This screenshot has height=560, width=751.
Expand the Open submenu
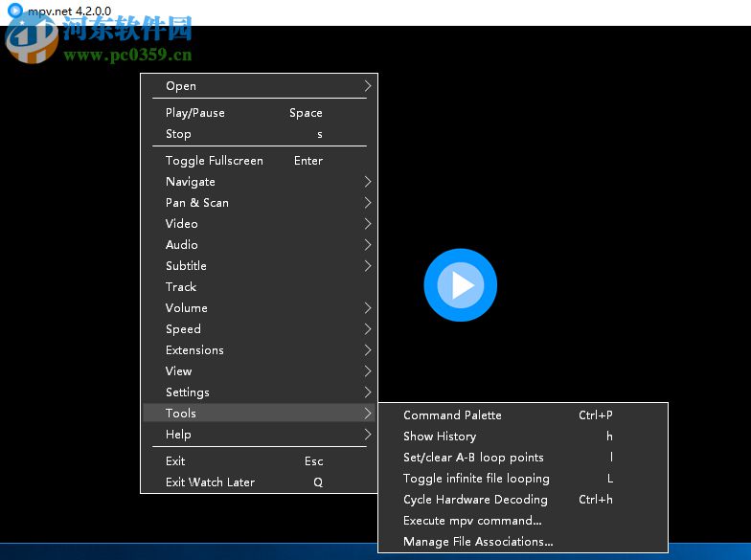[x=259, y=86]
